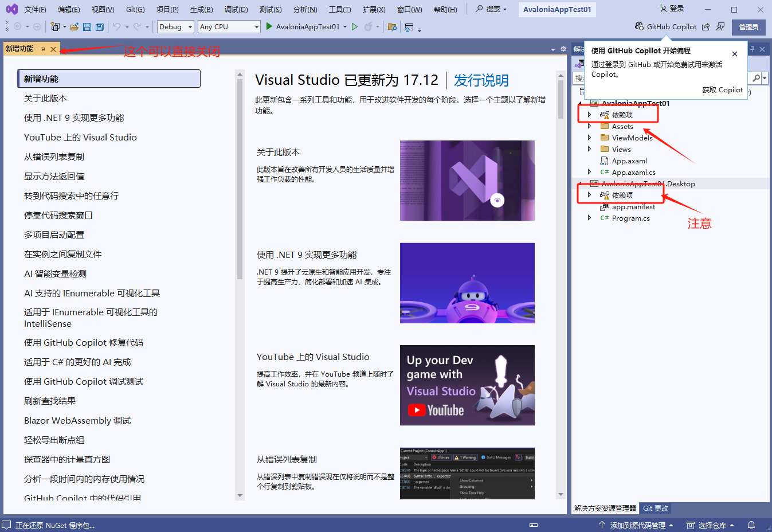772x532 pixels.
Task: Click 添加到源代码管理 in status bar
Action: [x=637, y=525]
